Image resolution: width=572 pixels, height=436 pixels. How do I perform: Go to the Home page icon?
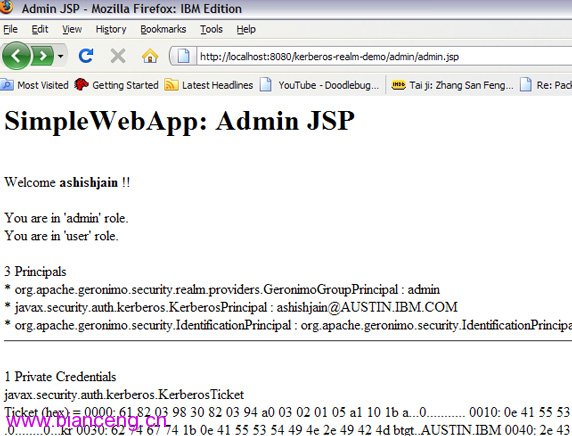150,56
